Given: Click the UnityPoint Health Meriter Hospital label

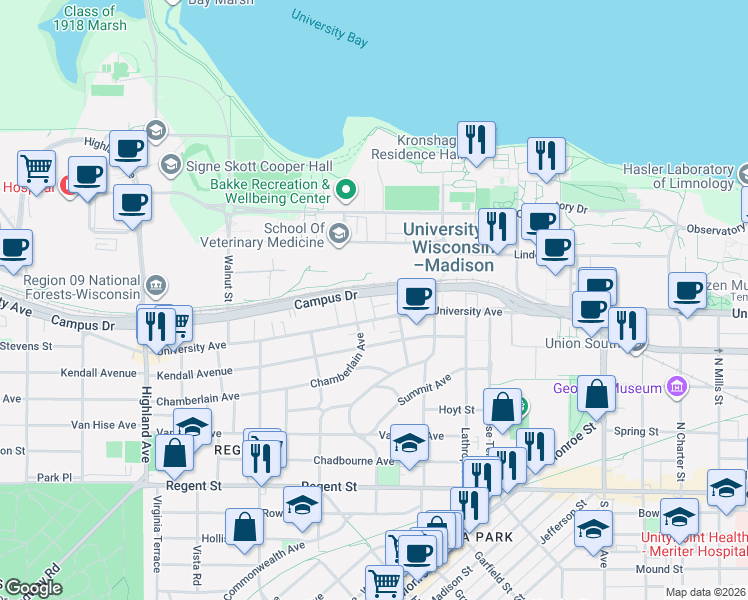Looking at the screenshot, I should 694,544.
